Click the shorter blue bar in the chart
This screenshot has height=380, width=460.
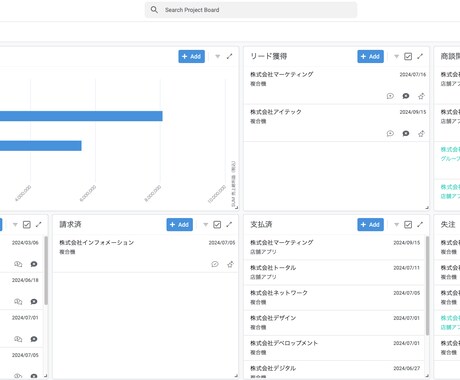[x=41, y=146]
